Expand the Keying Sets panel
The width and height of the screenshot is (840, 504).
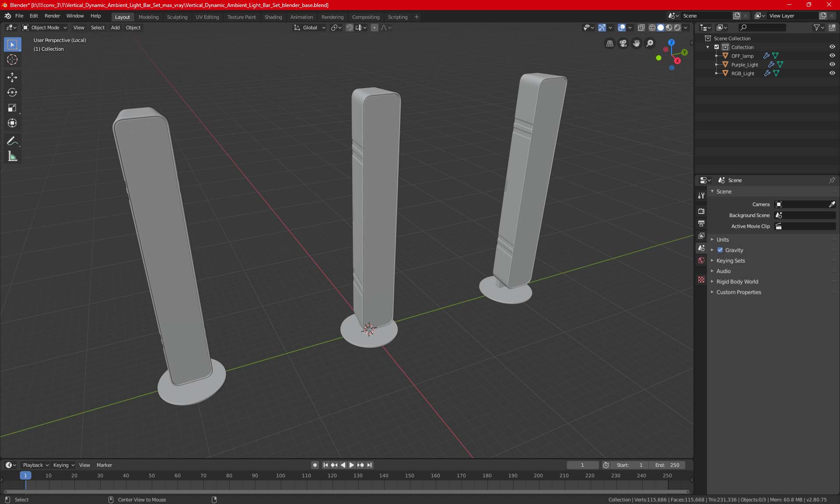point(730,261)
